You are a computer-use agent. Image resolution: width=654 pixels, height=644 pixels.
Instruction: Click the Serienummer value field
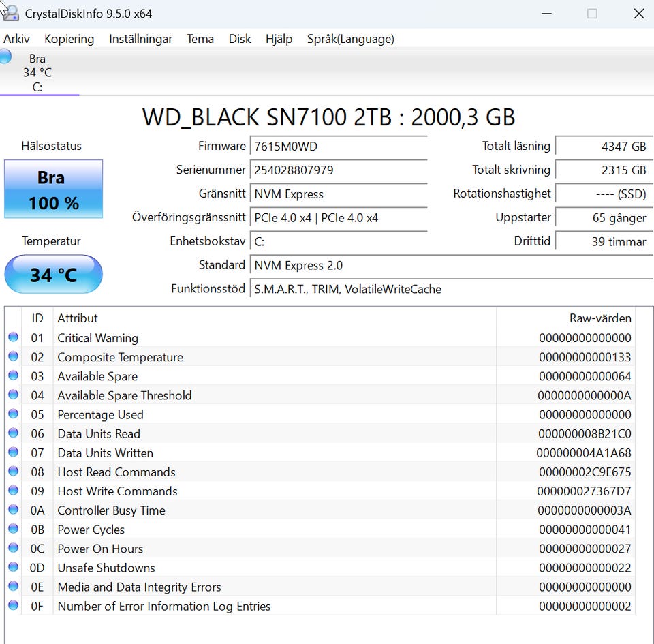[338, 170]
